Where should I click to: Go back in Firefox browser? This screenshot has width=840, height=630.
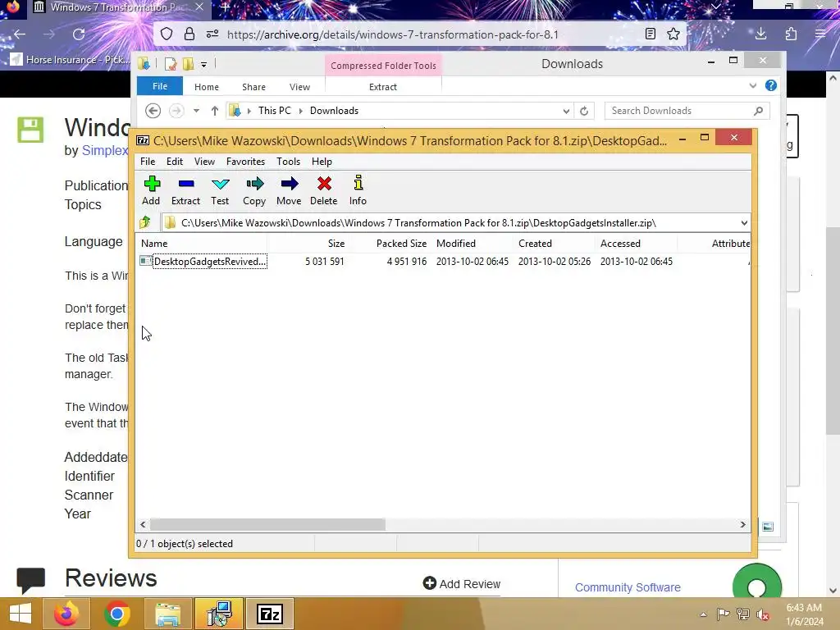pyautogui.click(x=20, y=34)
